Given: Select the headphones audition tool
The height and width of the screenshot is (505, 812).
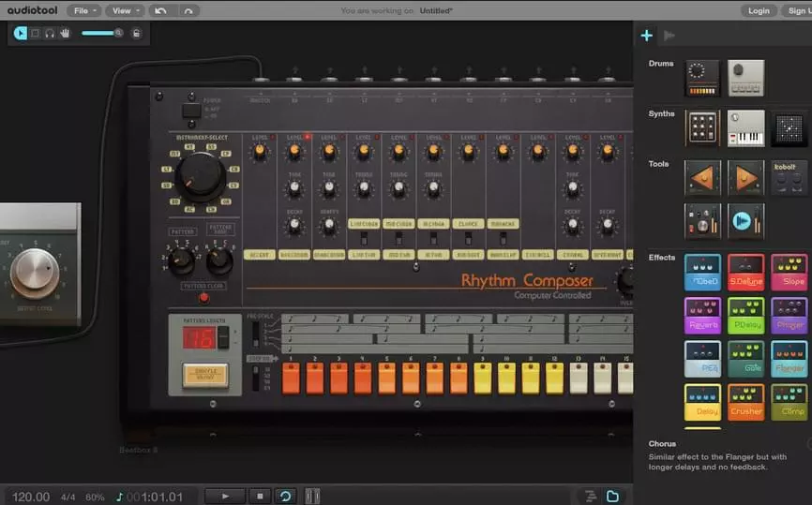Looking at the screenshot, I should click(x=50, y=33).
